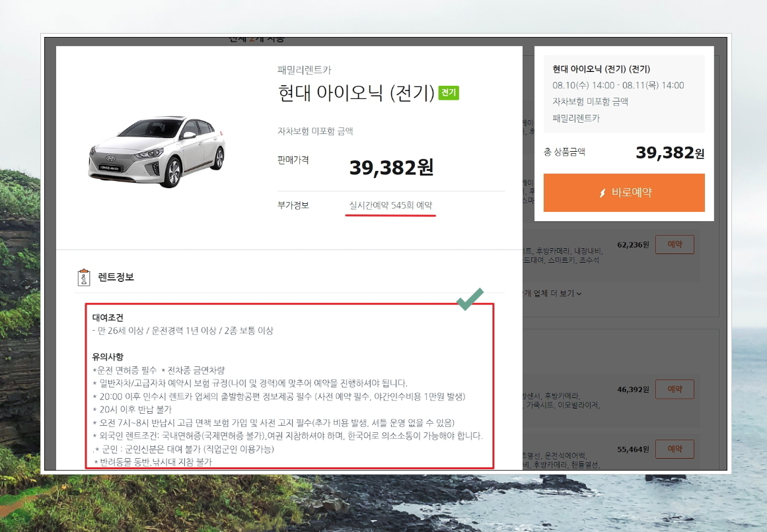767x532 pixels.
Task: Click the 39,382원 sale price
Action: 391,167
